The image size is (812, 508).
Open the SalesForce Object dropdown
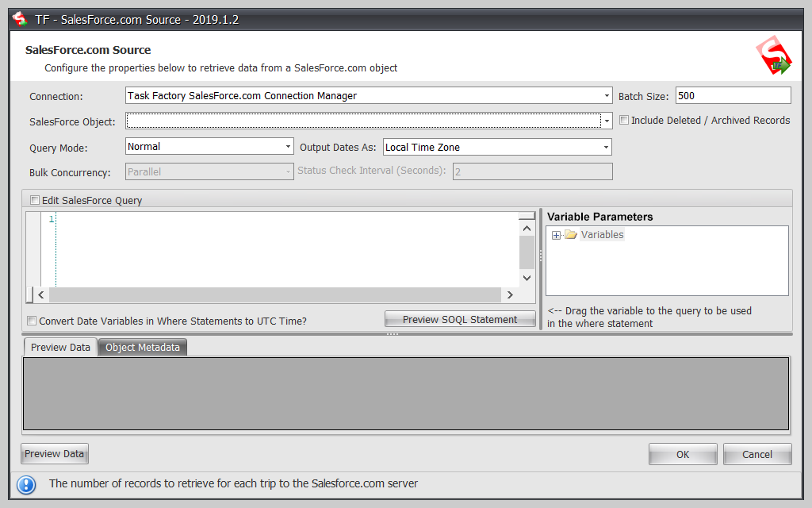point(605,120)
